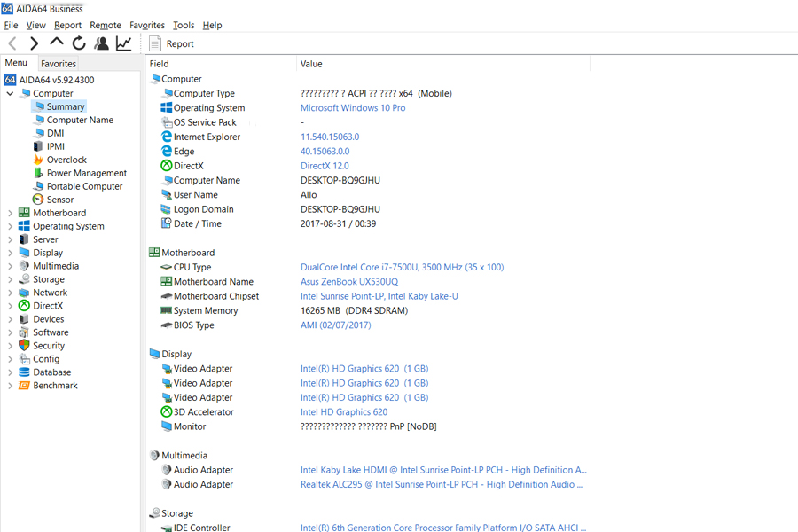The width and height of the screenshot is (798, 532).
Task: Open the Intel HD Graphics 620 accelerator link
Action: 344,411
